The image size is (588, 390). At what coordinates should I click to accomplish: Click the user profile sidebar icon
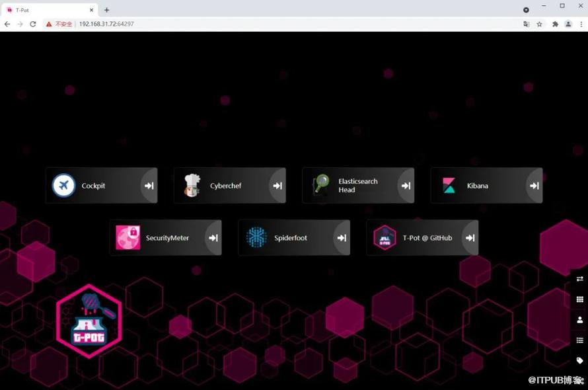[x=580, y=320]
